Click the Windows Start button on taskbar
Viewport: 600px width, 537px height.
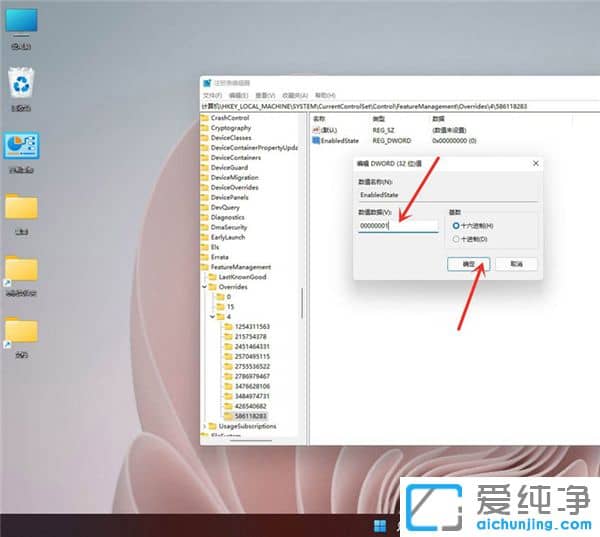(380, 526)
